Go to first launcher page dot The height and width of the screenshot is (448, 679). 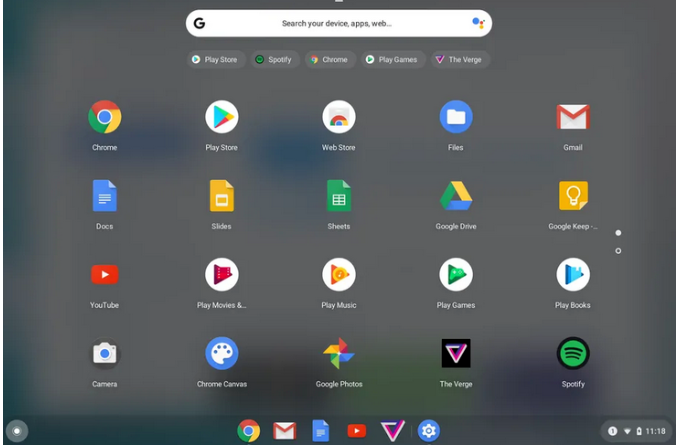(x=618, y=233)
